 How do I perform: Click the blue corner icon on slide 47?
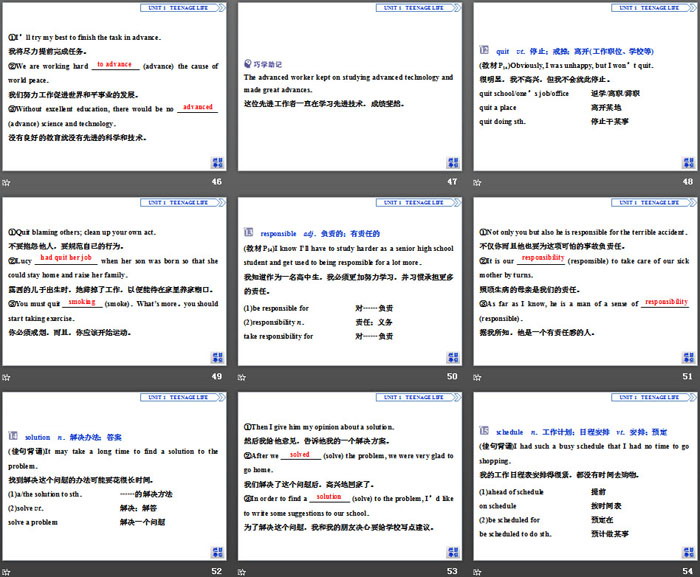453,163
